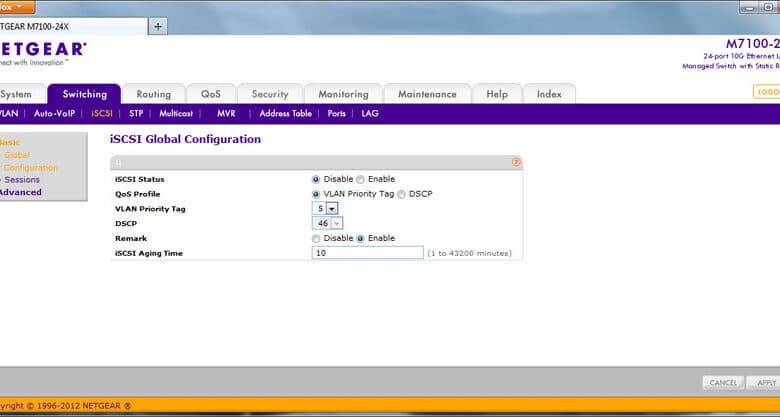The width and height of the screenshot is (780, 417).
Task: Click the CANCEL button
Action: pyautogui.click(x=723, y=383)
